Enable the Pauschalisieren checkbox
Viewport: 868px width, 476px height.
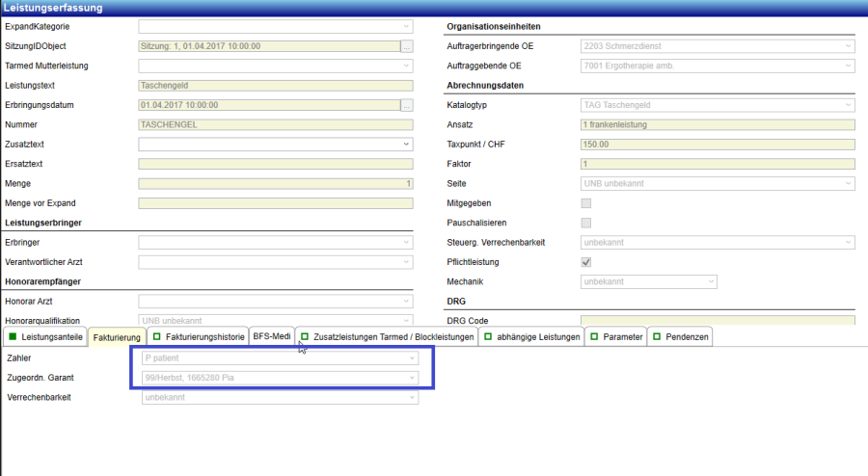[x=585, y=223]
